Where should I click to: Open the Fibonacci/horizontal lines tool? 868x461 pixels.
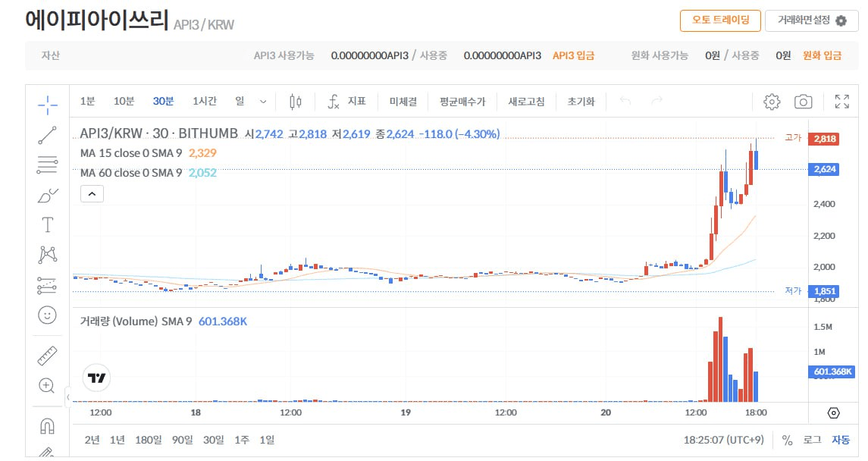click(48, 165)
